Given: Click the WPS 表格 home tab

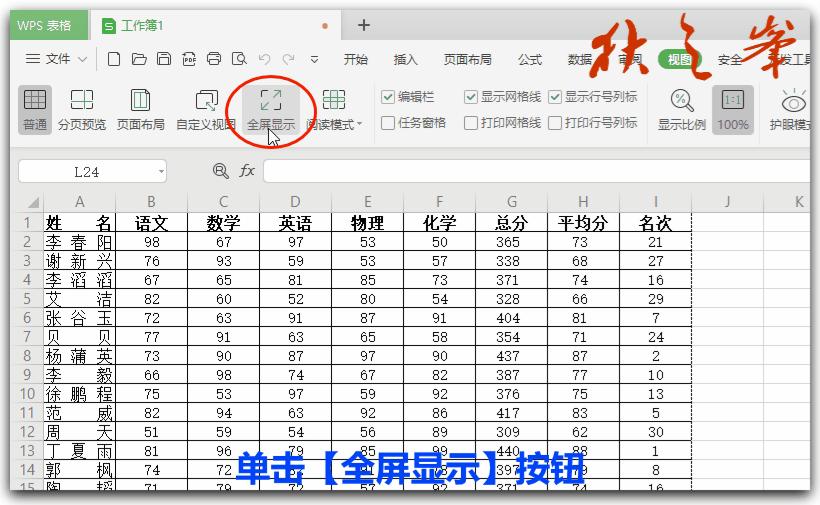Looking at the screenshot, I should (49, 26).
